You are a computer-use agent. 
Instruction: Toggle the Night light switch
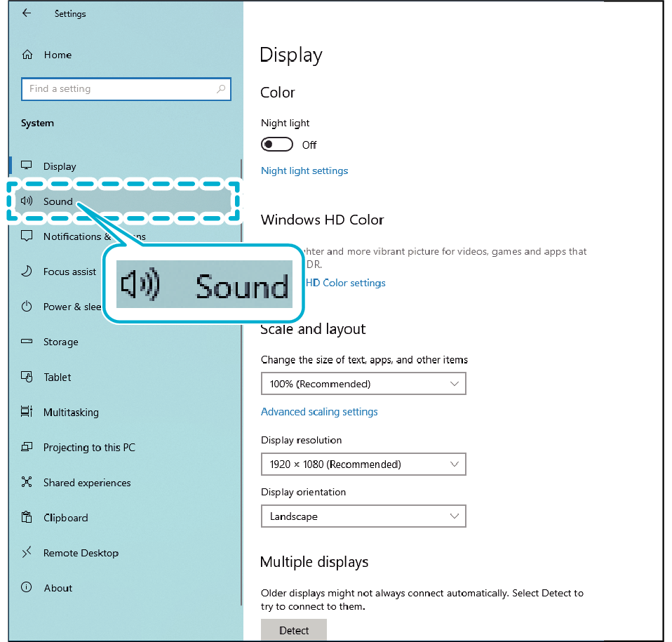(276, 145)
